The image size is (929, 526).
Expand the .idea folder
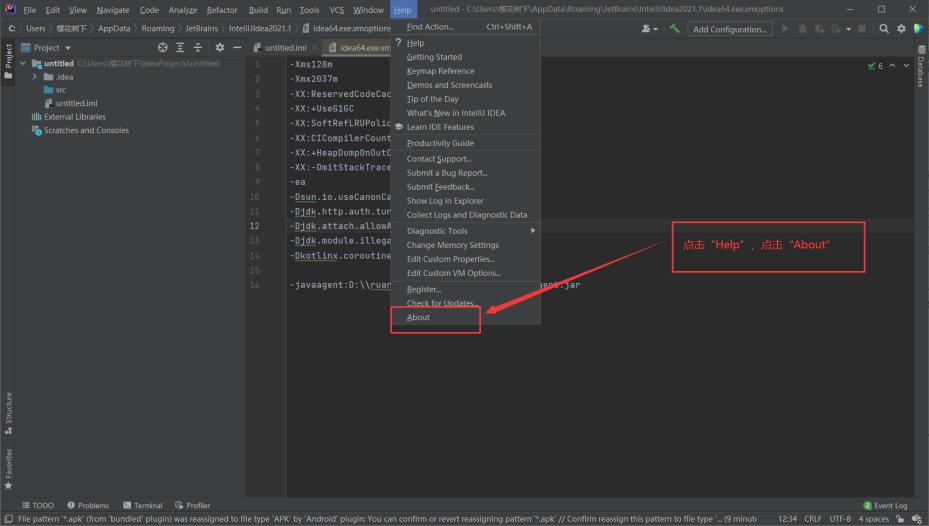34,77
